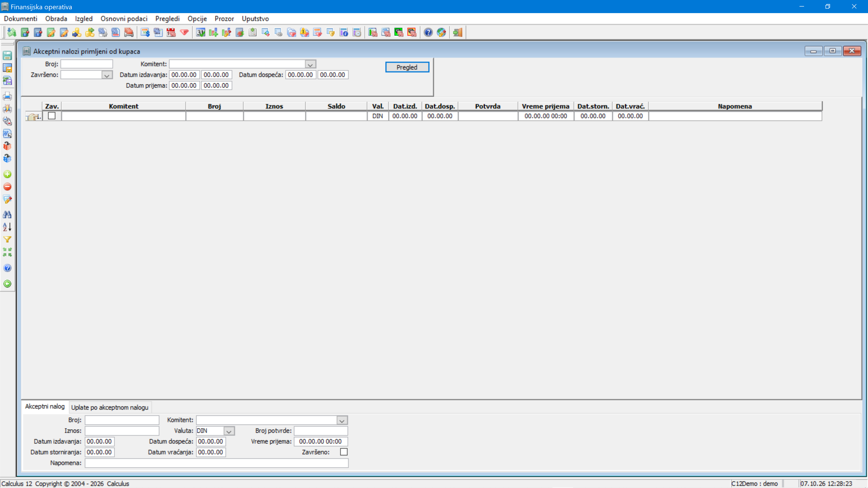Screen dimensions: 868x488
Task: Open the Osnovni podaci menu
Action: pyautogui.click(x=124, y=19)
